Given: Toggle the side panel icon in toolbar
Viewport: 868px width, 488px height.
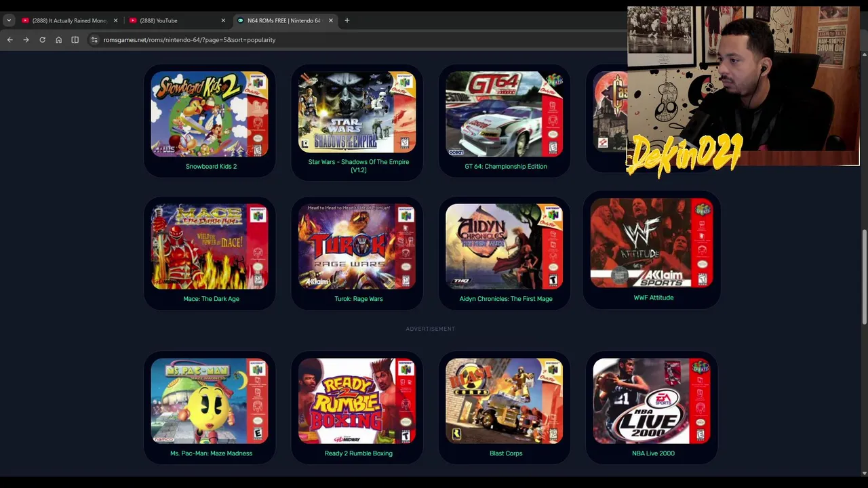Looking at the screenshot, I should click(75, 40).
